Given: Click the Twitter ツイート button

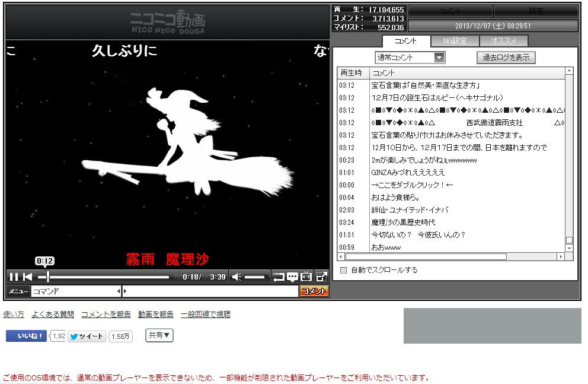Looking at the screenshot, I should coord(87,337).
